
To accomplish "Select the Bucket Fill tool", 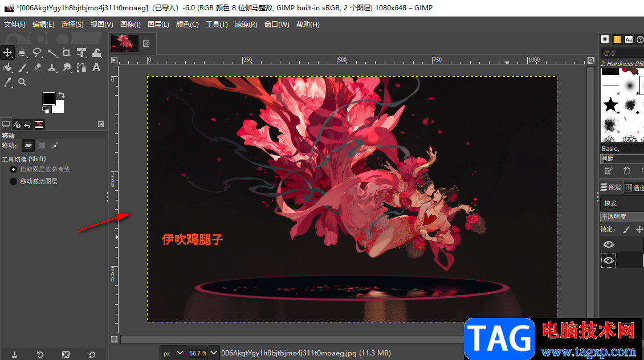I will (7, 67).
